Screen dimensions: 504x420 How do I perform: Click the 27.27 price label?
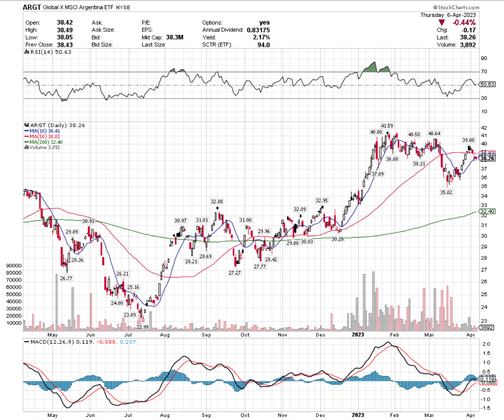tap(235, 273)
